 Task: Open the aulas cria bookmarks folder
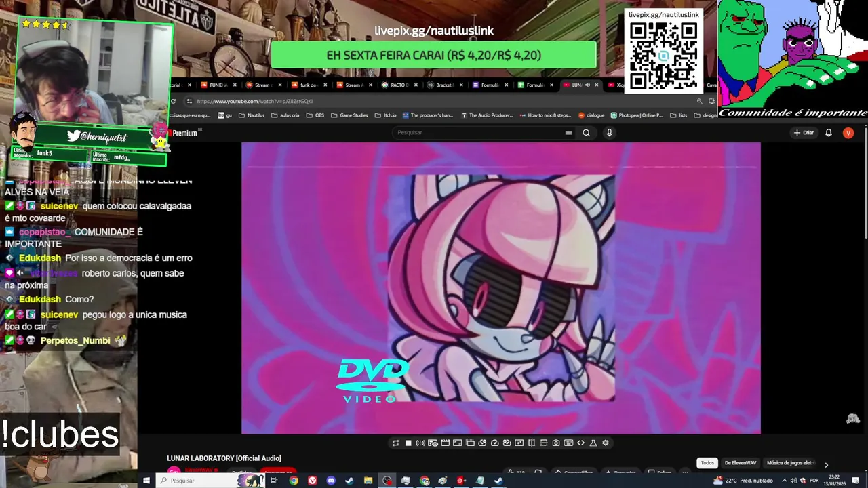click(x=284, y=115)
